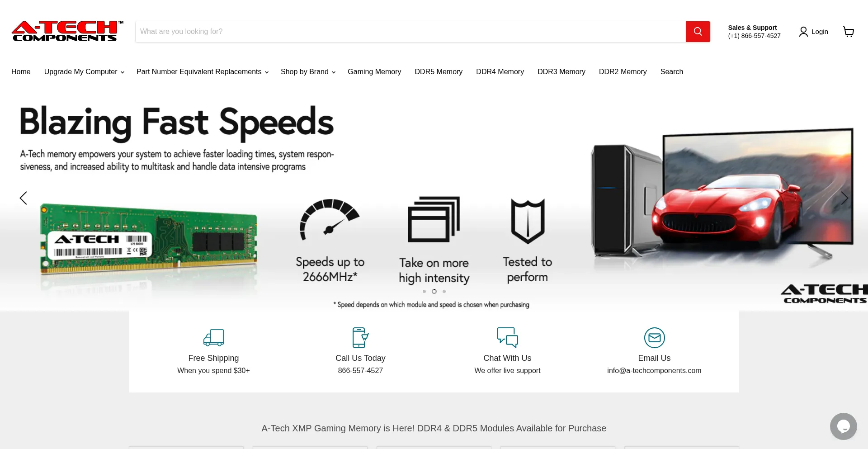Open the DDR3 Memory menu item

[x=561, y=72]
